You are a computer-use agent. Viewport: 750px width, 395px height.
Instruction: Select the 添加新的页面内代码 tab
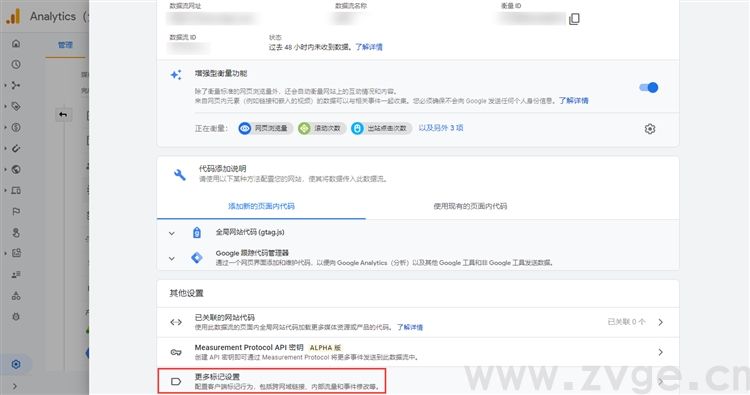pos(261,206)
